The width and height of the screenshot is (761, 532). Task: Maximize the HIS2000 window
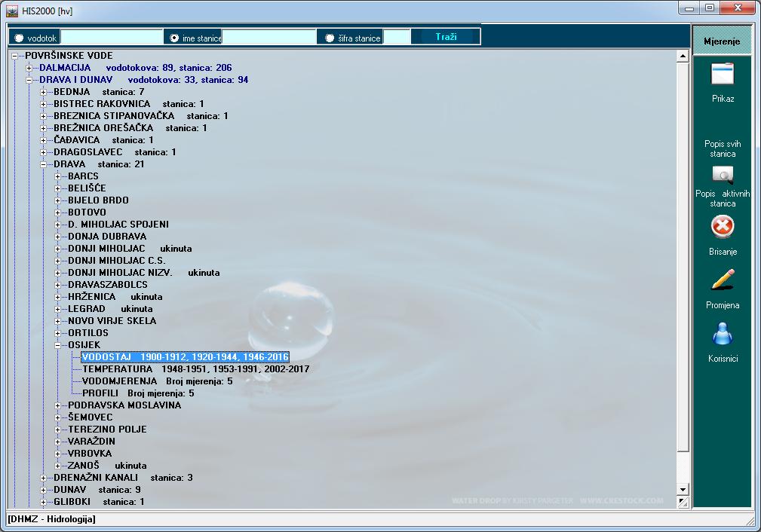click(710, 8)
